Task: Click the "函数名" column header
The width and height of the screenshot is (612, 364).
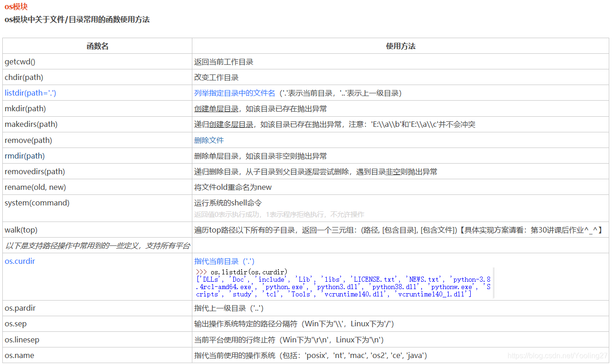Action: [98, 46]
